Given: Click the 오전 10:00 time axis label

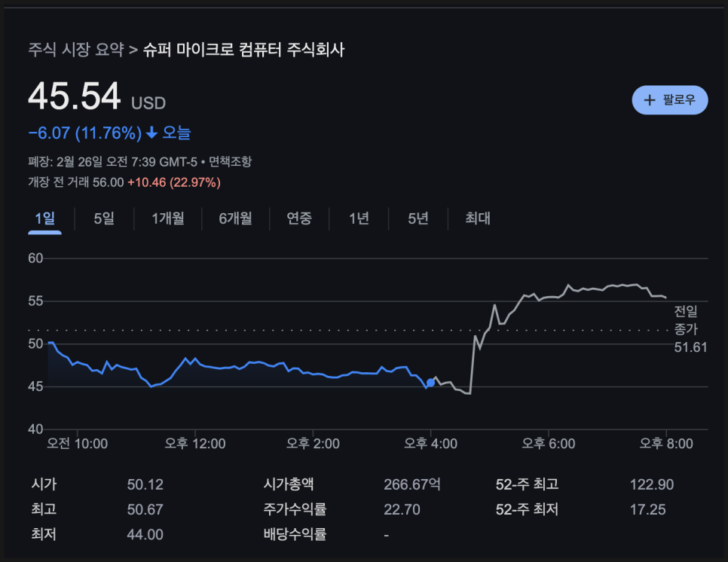Looking at the screenshot, I should [x=77, y=444].
